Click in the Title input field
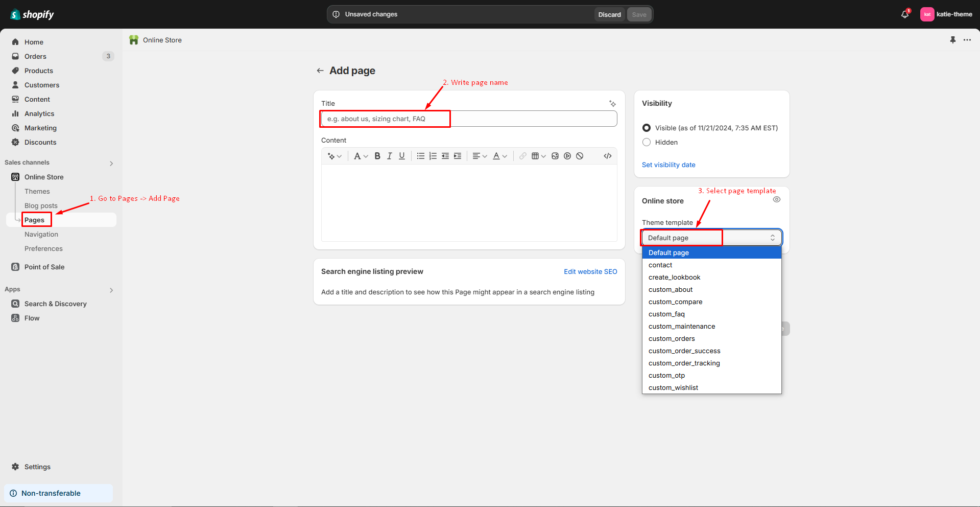Viewport: 980px width, 507px height. (468, 119)
